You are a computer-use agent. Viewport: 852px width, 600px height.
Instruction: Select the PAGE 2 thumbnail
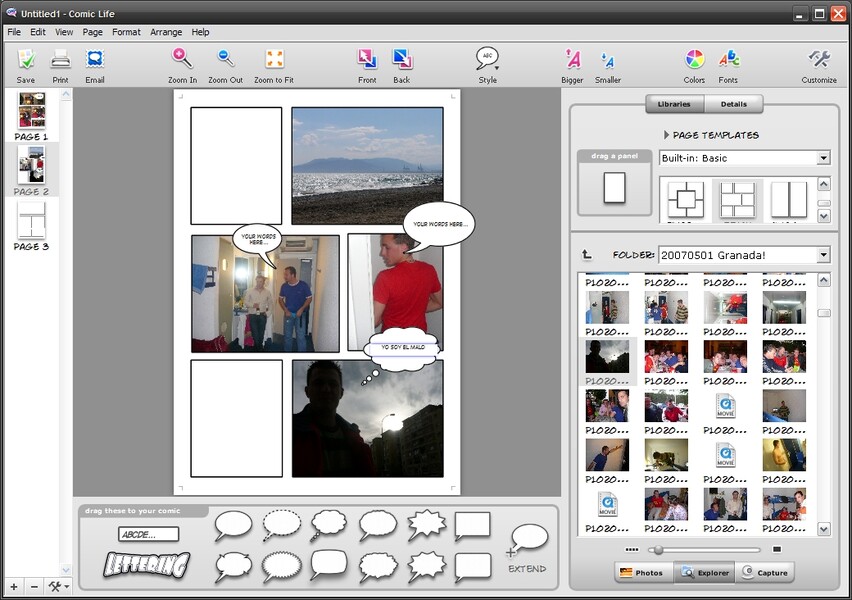click(x=31, y=165)
